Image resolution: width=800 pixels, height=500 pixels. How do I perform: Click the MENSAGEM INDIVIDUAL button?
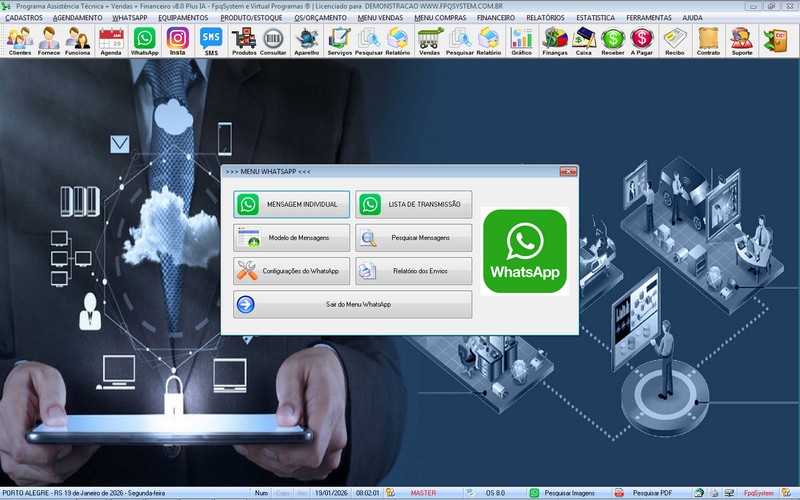(x=291, y=204)
